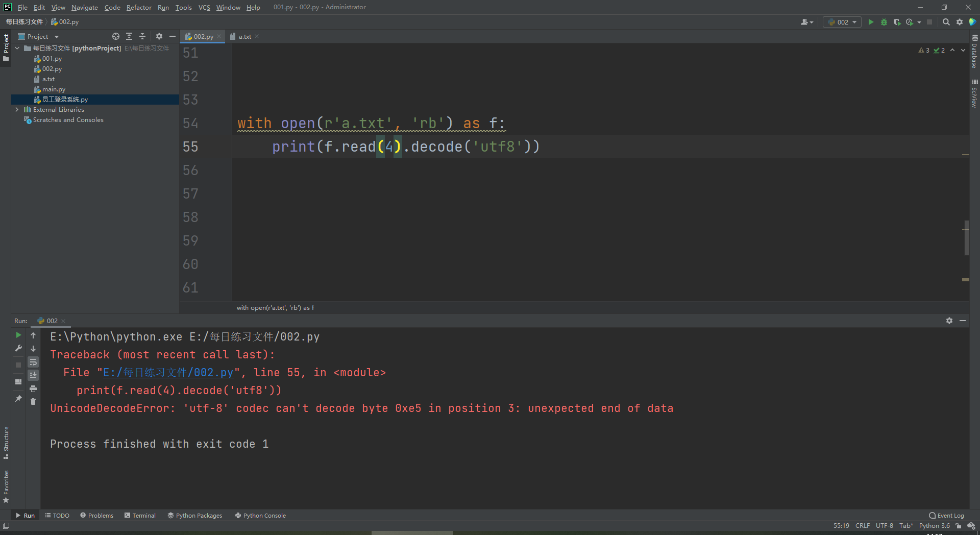Toggle the Favorites tool window side tab
This screenshot has height=535, width=980.
pos(6,487)
